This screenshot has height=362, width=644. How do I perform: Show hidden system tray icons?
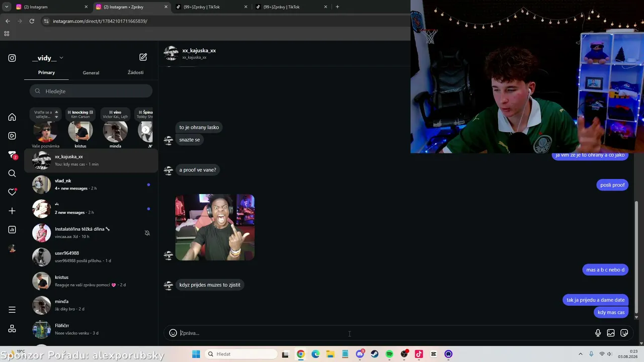[580, 354]
